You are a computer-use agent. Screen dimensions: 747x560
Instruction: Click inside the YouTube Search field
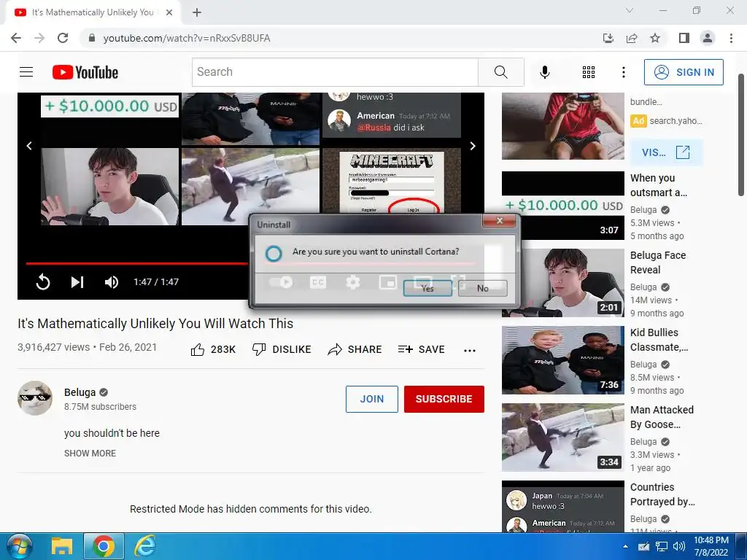335,72
